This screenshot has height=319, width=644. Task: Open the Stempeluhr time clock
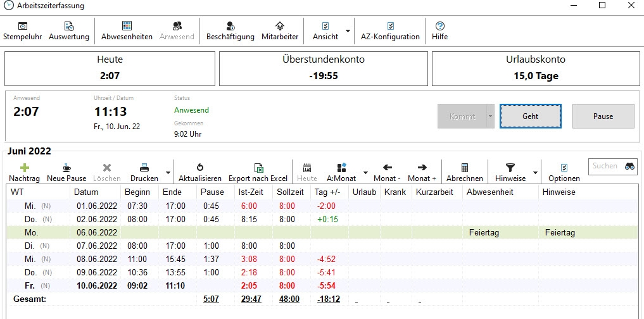pyautogui.click(x=22, y=30)
